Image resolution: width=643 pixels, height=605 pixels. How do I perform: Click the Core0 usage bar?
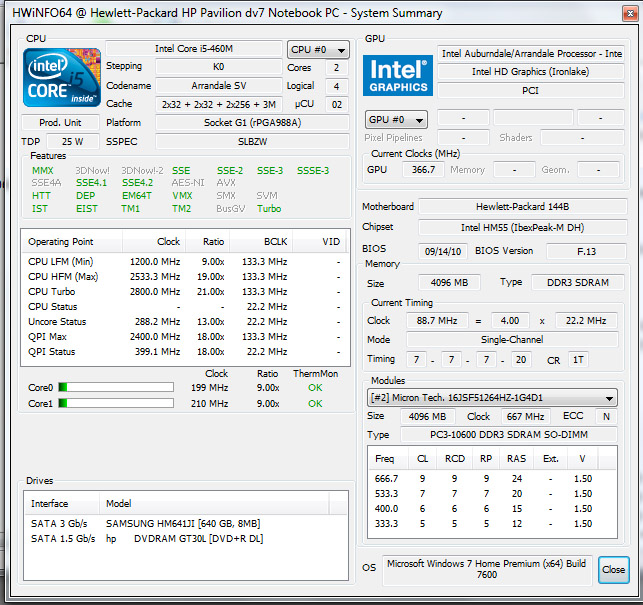116,387
